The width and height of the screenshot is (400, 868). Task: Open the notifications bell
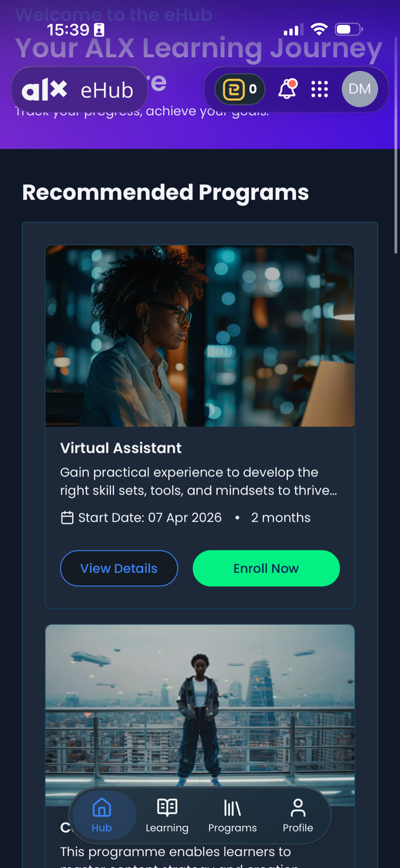click(x=287, y=89)
